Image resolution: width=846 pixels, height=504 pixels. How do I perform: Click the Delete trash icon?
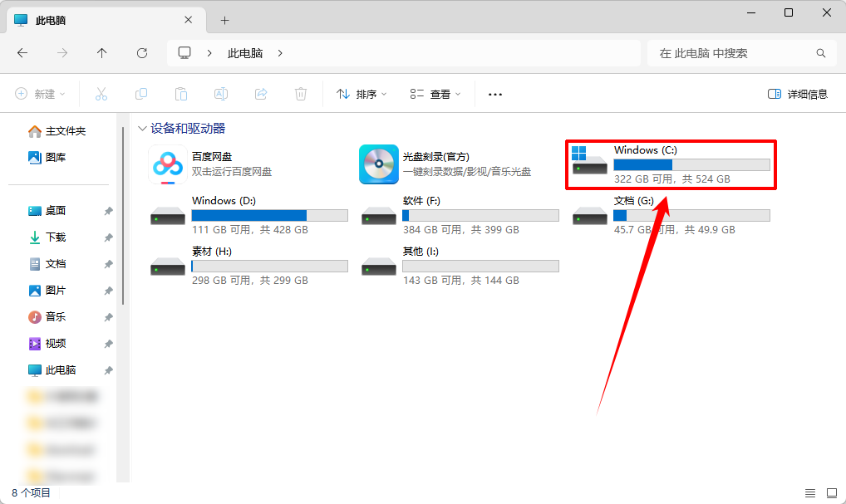[x=301, y=95]
